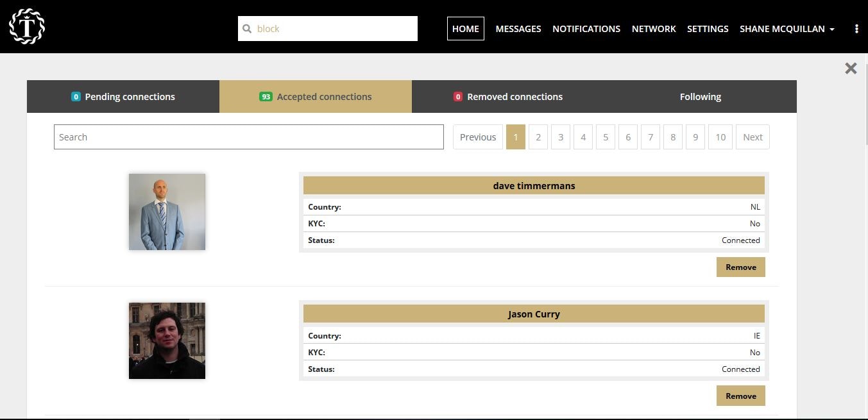The width and height of the screenshot is (868, 420).
Task: Open Jason Curry's profile picture
Action: (167, 340)
